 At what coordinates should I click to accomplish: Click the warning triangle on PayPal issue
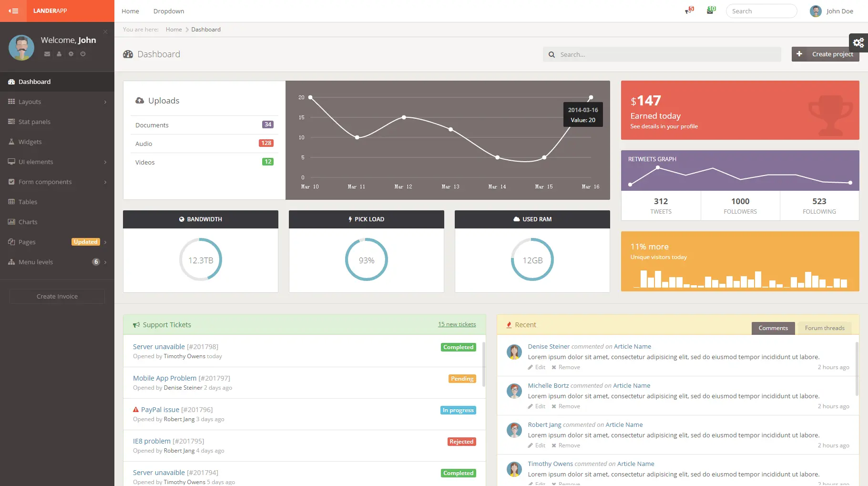(x=136, y=410)
